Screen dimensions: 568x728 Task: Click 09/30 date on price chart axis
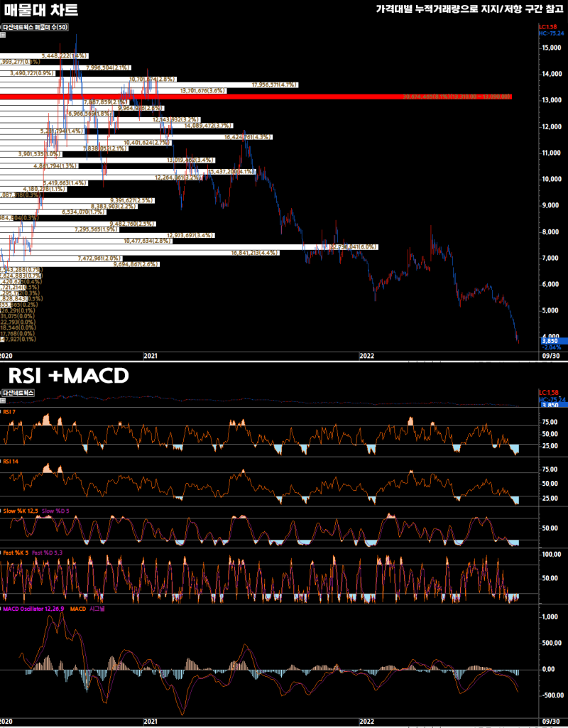551,356
